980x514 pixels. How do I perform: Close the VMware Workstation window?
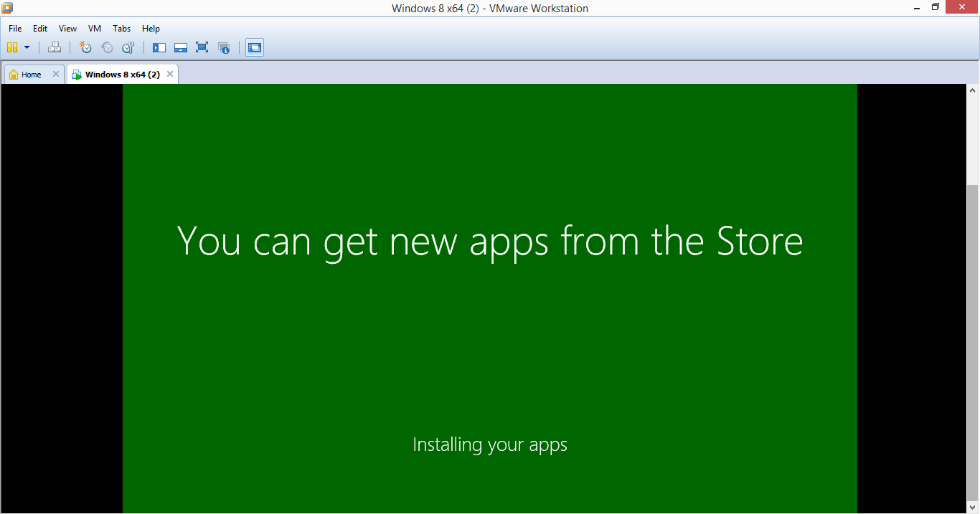click(x=961, y=7)
